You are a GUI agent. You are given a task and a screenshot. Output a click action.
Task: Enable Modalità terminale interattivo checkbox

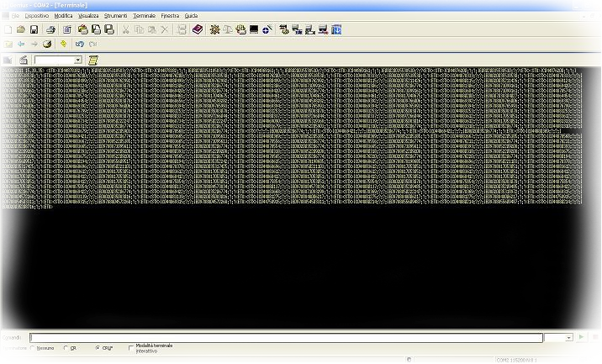[x=131, y=347]
